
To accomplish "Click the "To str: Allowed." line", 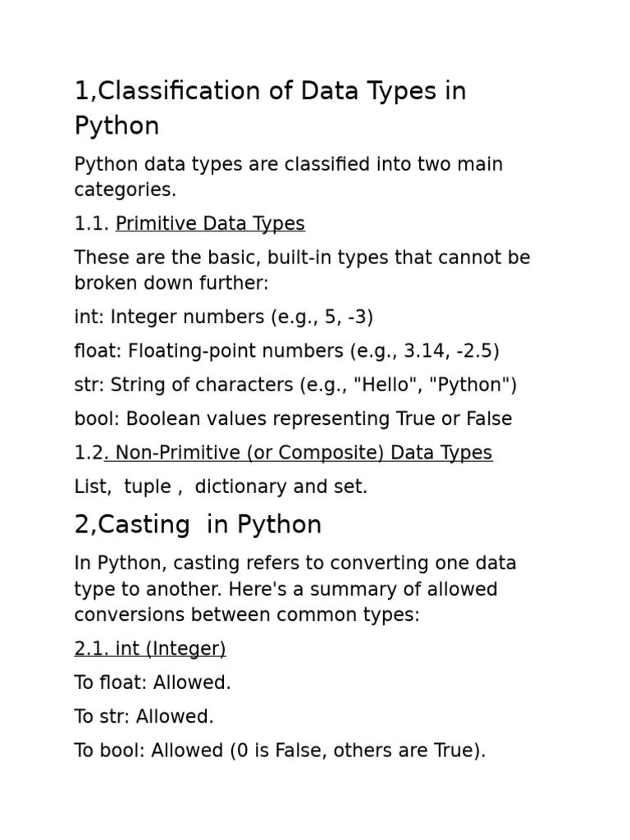I will coord(144,716).
